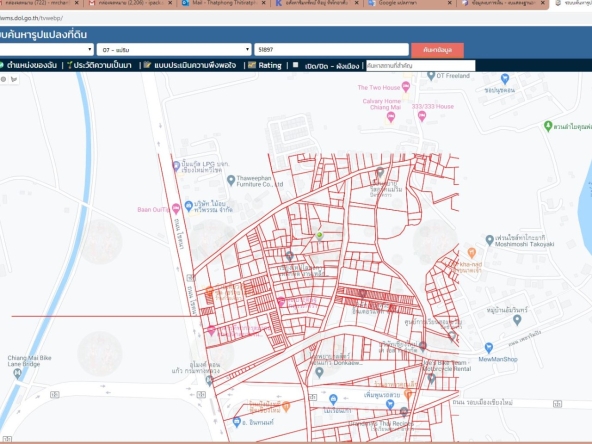Screen dimensions: 592x444
Task: Click the 333/333 House lodging pin
Action: click(422, 116)
